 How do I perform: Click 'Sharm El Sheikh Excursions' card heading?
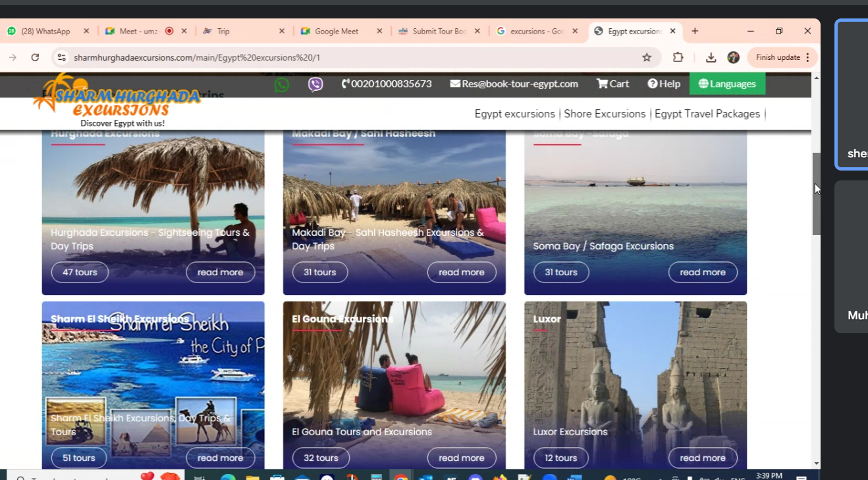pos(120,319)
